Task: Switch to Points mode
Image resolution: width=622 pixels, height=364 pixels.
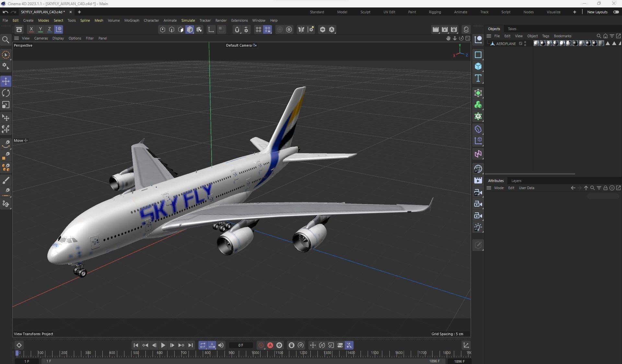Action: click(x=163, y=29)
